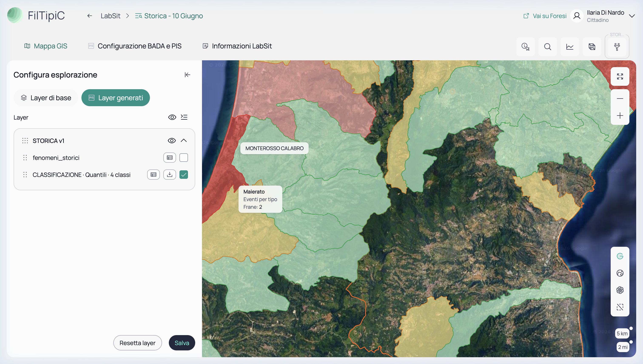643x364 pixels.
Task: Click the Salva button
Action: [182, 343]
